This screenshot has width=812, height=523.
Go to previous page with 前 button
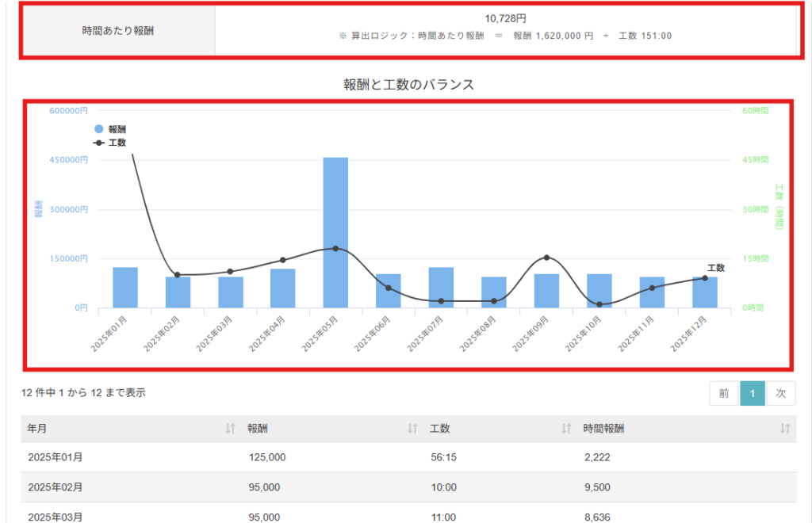[724, 393]
